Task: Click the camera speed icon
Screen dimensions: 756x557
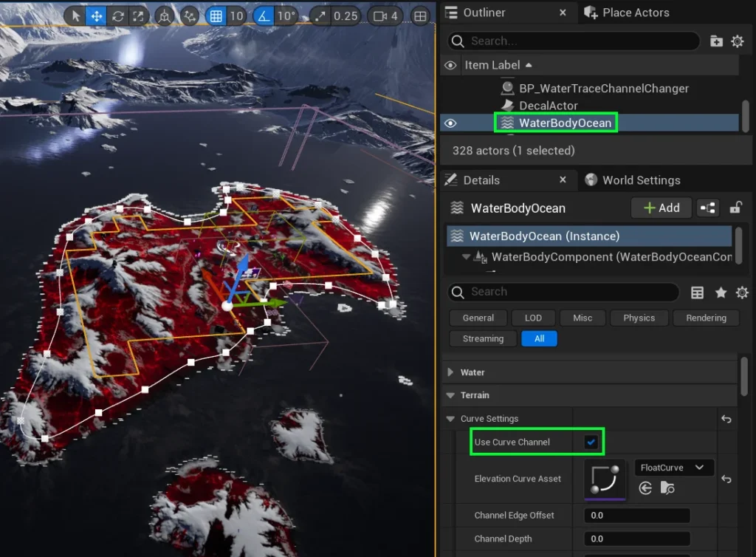Action: [379, 16]
